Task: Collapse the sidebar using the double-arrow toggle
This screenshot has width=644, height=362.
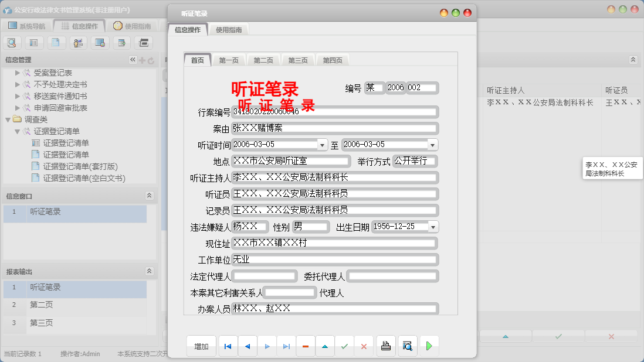Action: point(133,59)
